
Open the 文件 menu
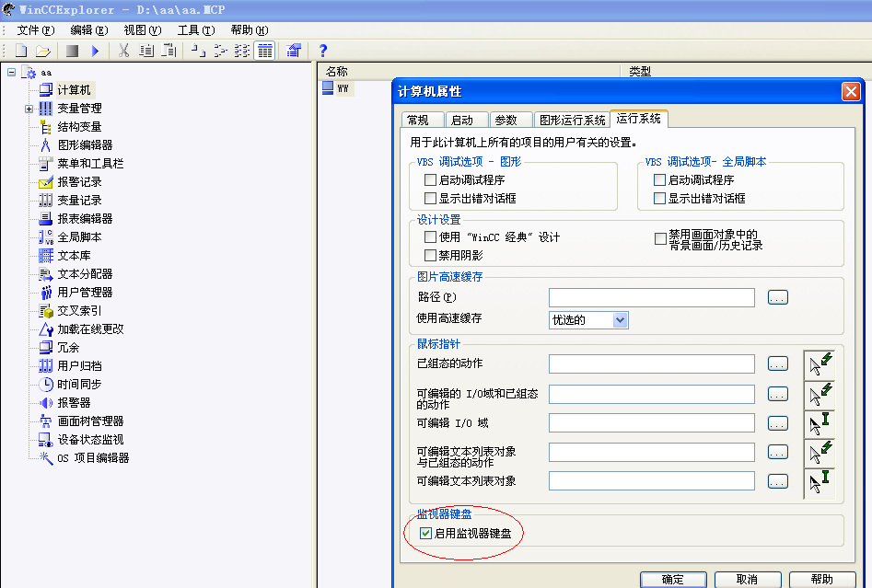point(36,30)
